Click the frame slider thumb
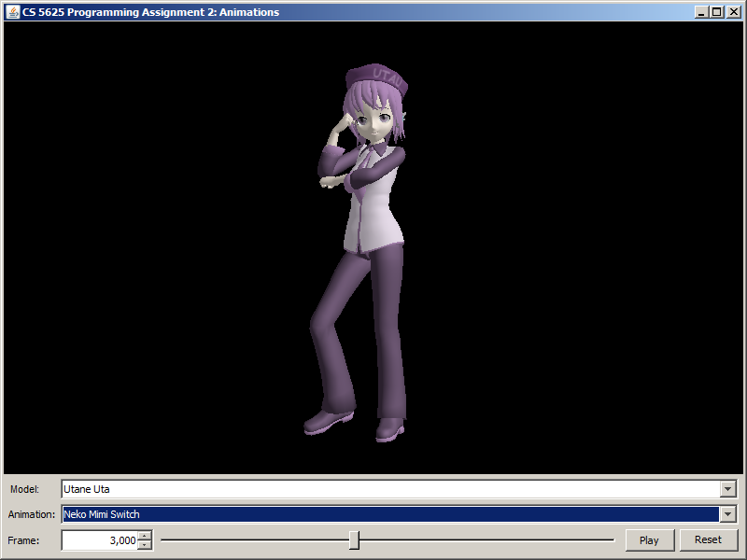The height and width of the screenshot is (560, 747). (354, 540)
